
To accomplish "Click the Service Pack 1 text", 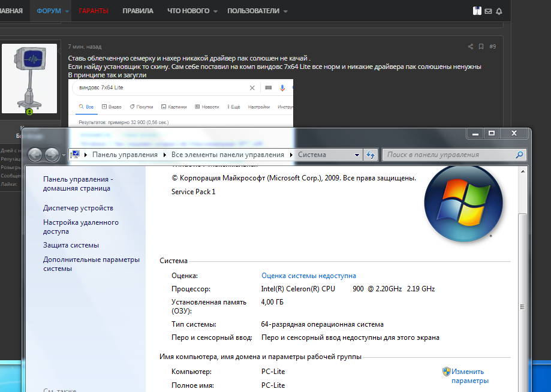I will coord(193,192).
